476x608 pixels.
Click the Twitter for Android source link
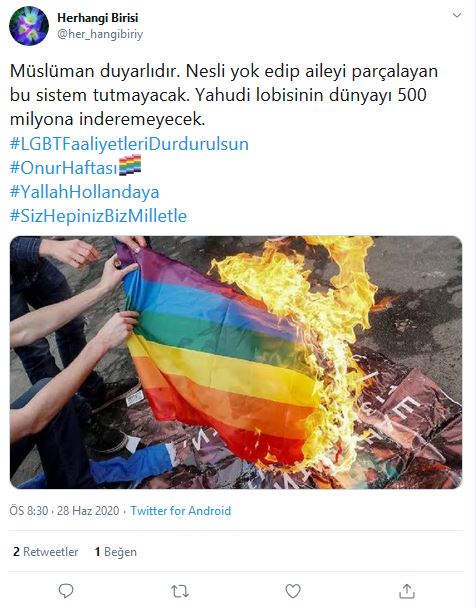click(181, 511)
